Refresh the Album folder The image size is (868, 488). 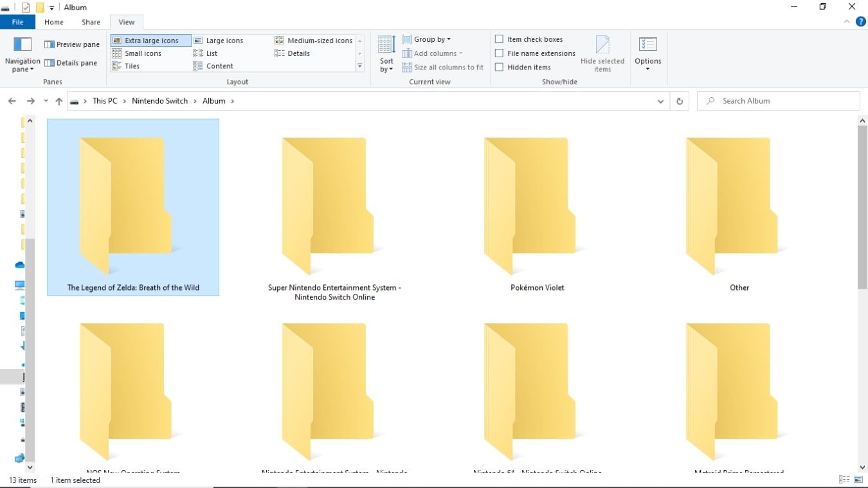679,101
